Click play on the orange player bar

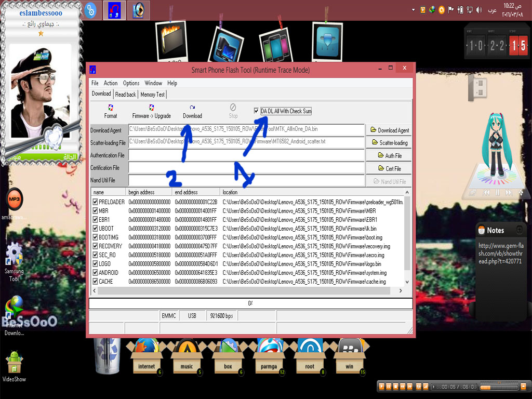pyautogui.click(x=382, y=386)
